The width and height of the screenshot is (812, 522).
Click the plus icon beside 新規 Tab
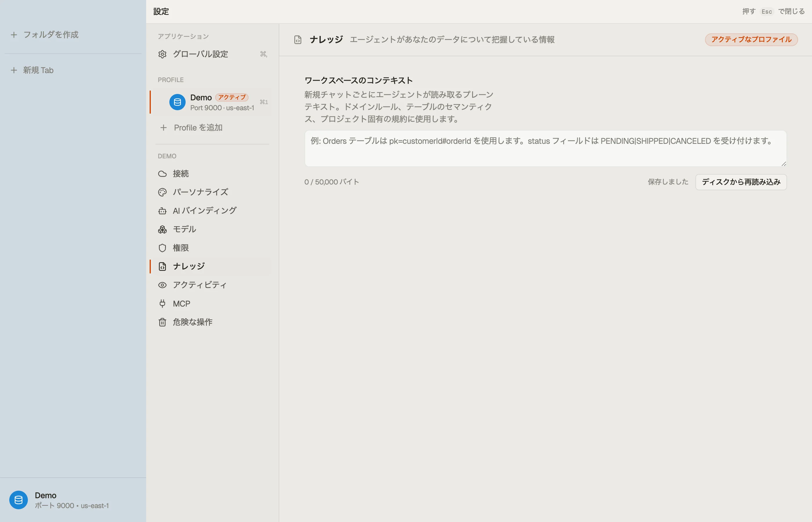(14, 70)
